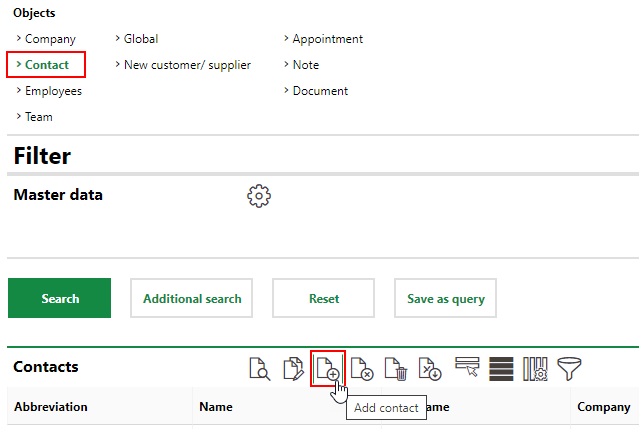Click the Additional search button
This screenshot has width=639, height=429.
click(x=192, y=298)
